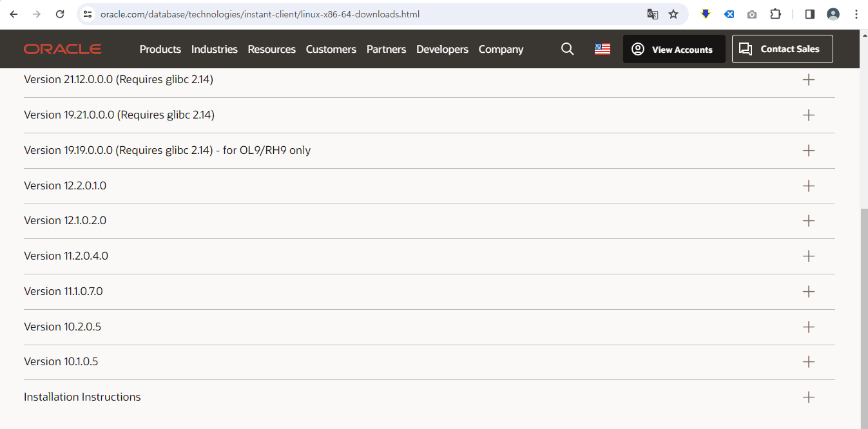This screenshot has height=429, width=868.
Task: Toggle the browser side panel
Action: pos(810,14)
